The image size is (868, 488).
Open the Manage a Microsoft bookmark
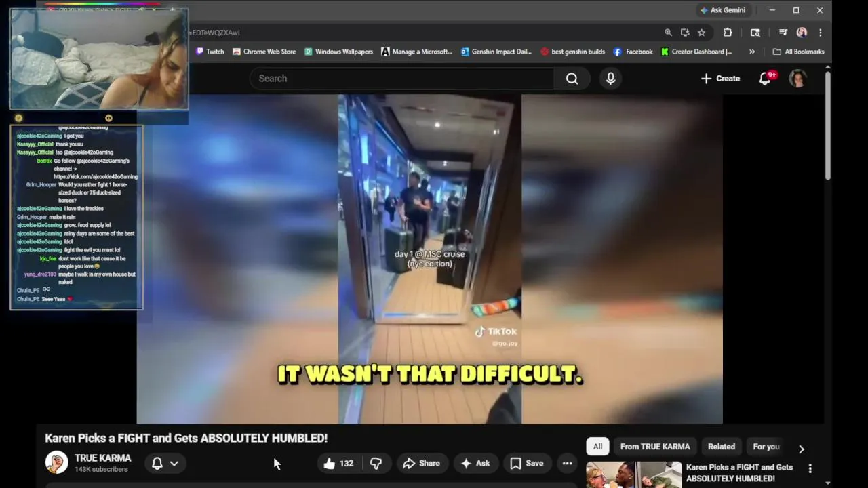(416, 52)
